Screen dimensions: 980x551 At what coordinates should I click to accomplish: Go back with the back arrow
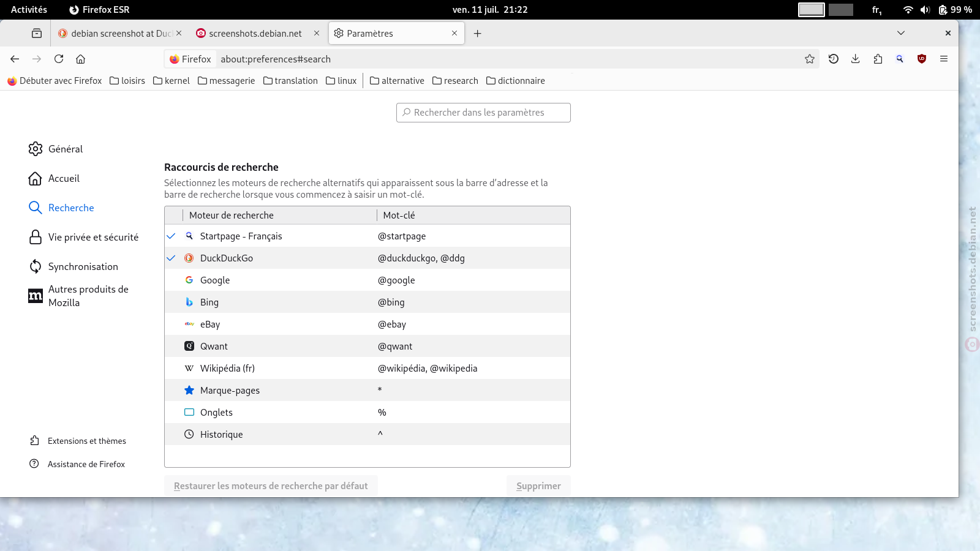coord(15,59)
